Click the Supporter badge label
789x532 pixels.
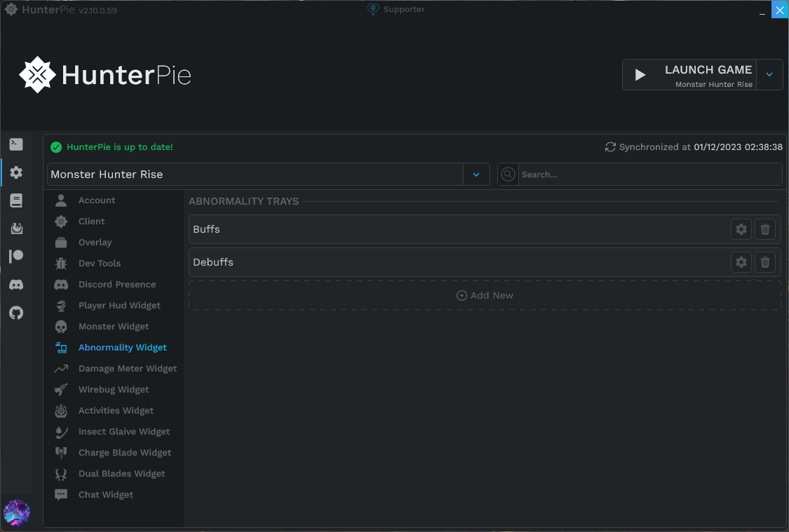[404, 9]
